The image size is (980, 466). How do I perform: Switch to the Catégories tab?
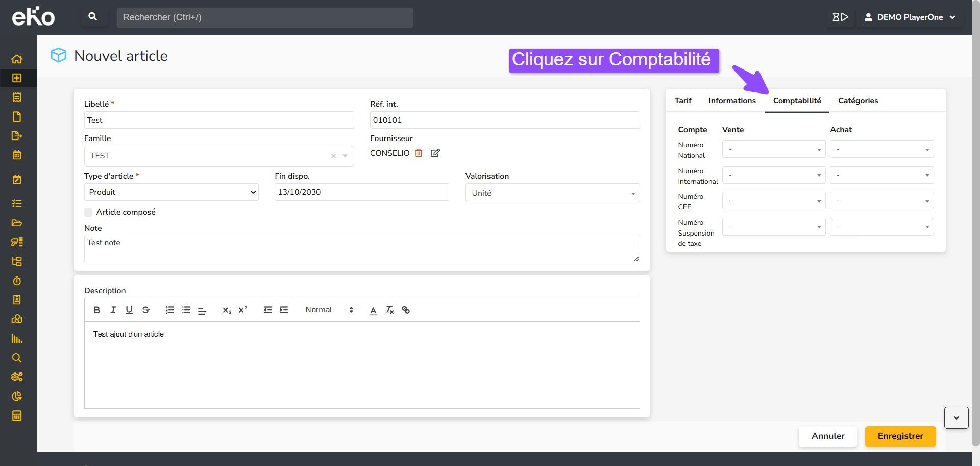pos(857,101)
